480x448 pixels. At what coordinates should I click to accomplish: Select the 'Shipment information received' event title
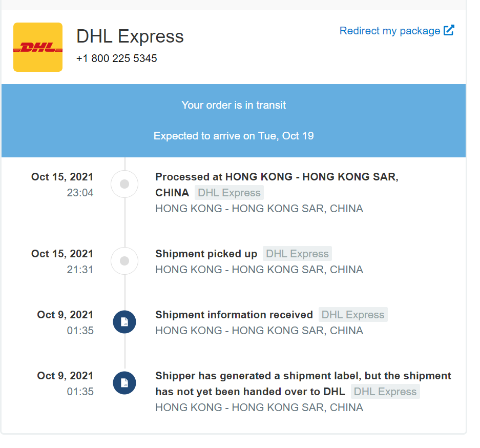(234, 315)
